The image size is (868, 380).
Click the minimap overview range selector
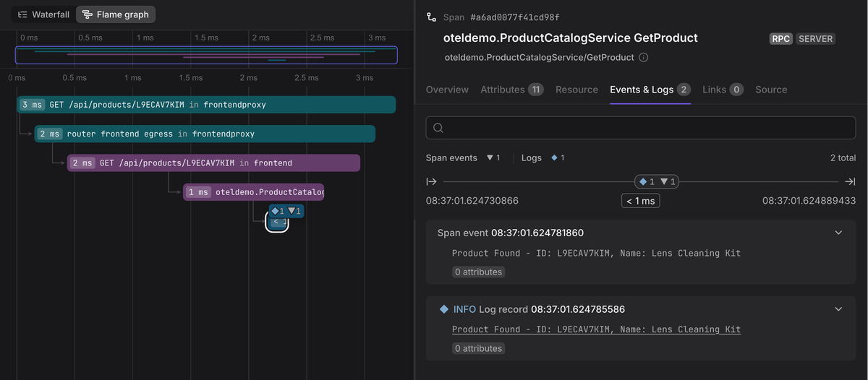[x=206, y=55]
